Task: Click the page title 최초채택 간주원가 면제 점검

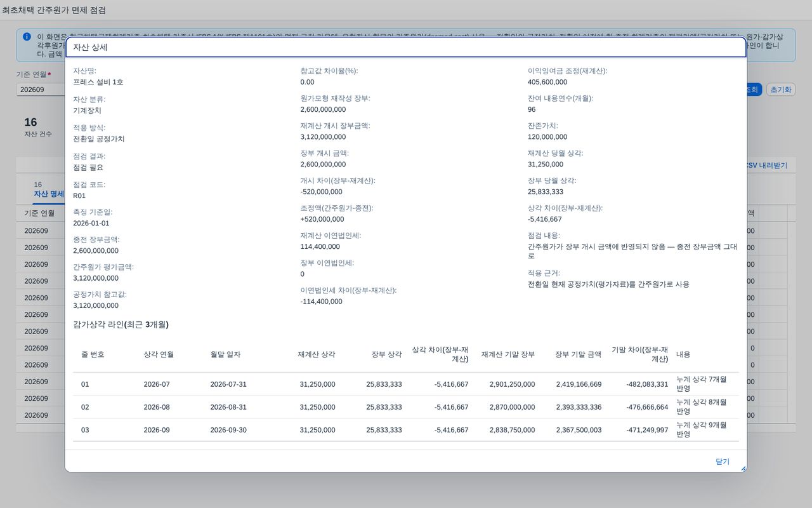Action: coord(54,10)
